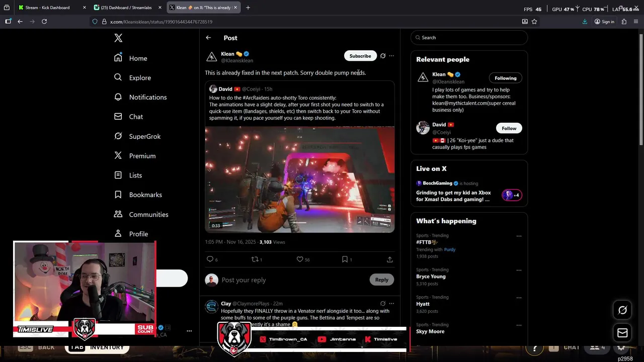This screenshot has height=362, width=644.
Task: Open the floating Messages button
Action: [622, 333]
